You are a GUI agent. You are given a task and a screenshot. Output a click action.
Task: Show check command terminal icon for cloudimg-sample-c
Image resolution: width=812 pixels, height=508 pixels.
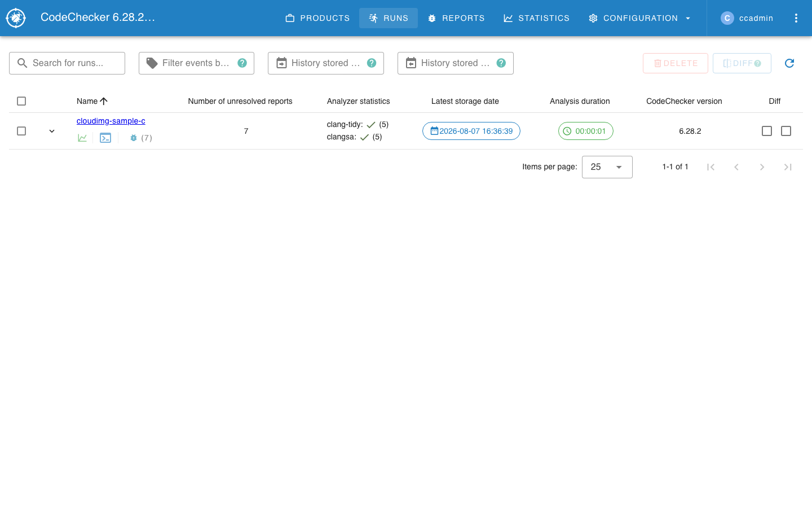tap(105, 138)
